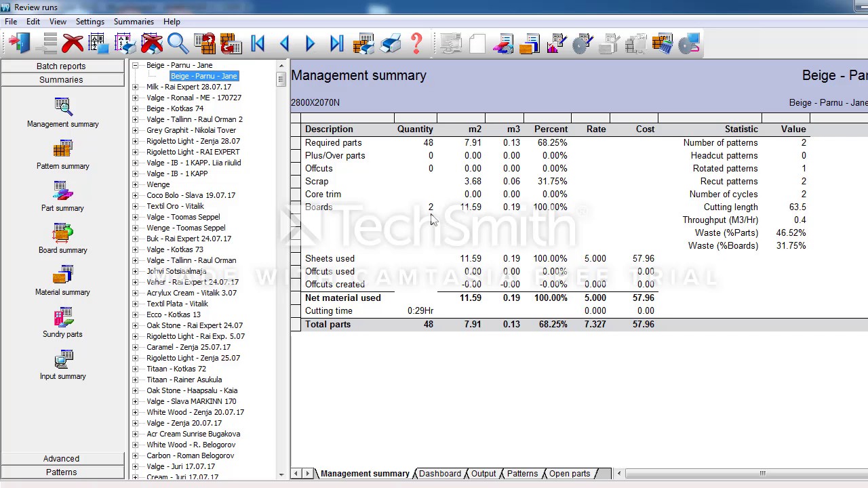Click the Advanced panel button

[x=61, y=459]
